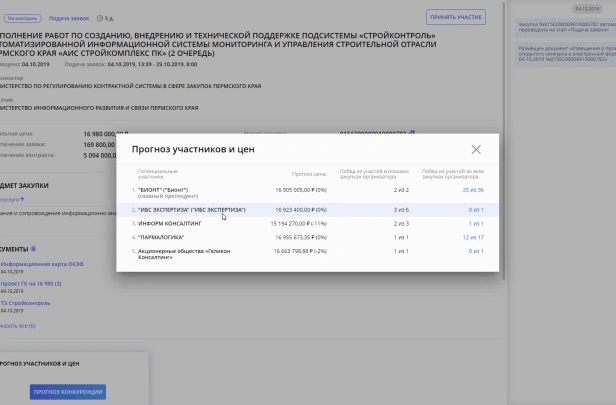Screen dimensions: 616x405
Task: Click 'ПРОГНОЗ КОНКУРЕНЦИИ' button
Action: (68, 392)
